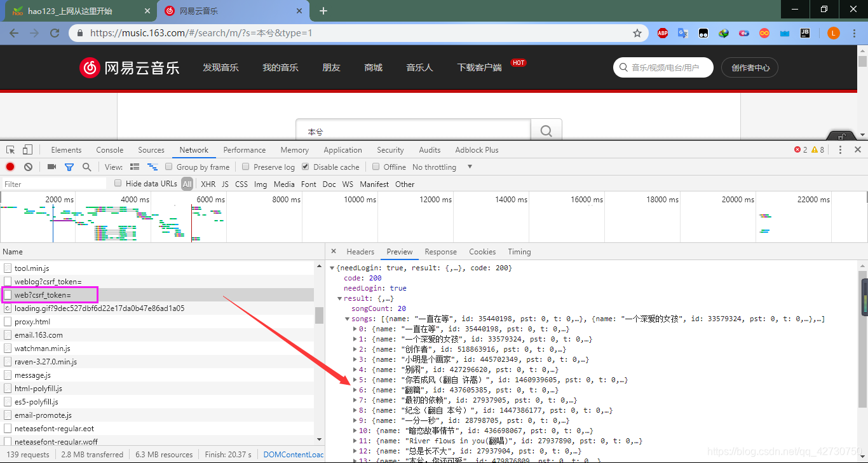Open 我的音乐 navigation link

tap(280, 67)
